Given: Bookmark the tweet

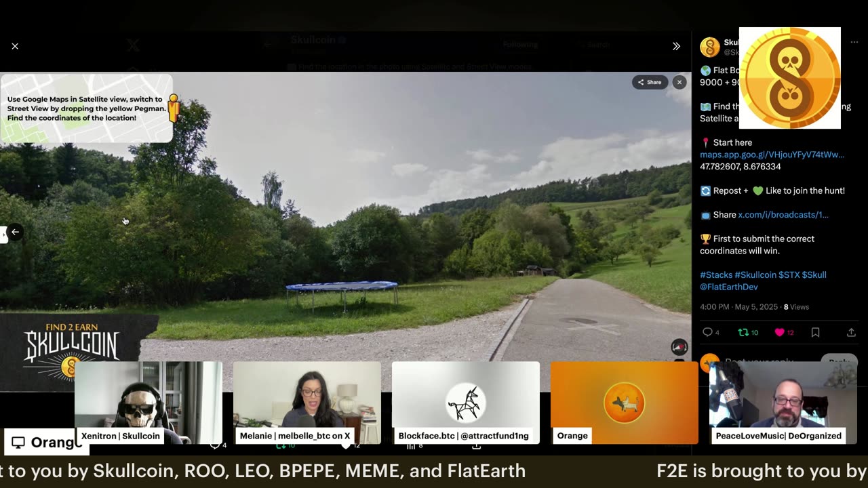Looking at the screenshot, I should pyautogui.click(x=815, y=332).
